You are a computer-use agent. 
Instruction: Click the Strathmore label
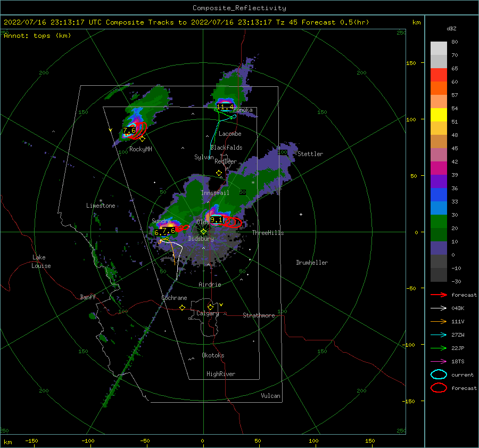pos(259,315)
